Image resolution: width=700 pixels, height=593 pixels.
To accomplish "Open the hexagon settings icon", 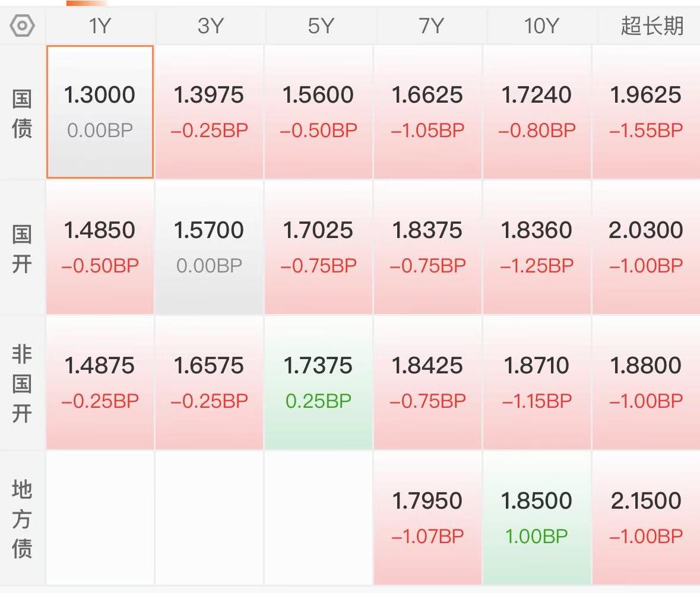I will point(23,26).
